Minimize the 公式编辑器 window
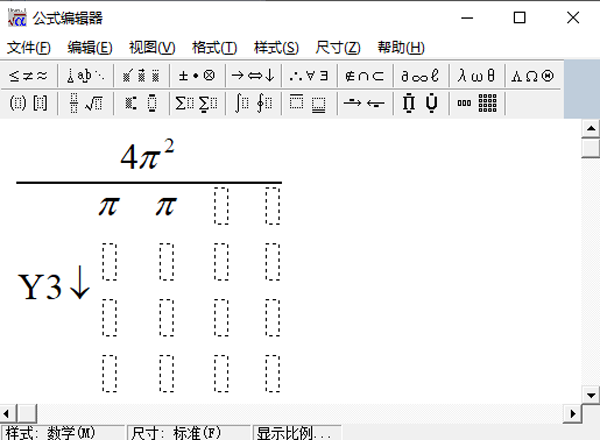600x440 pixels. click(x=467, y=18)
